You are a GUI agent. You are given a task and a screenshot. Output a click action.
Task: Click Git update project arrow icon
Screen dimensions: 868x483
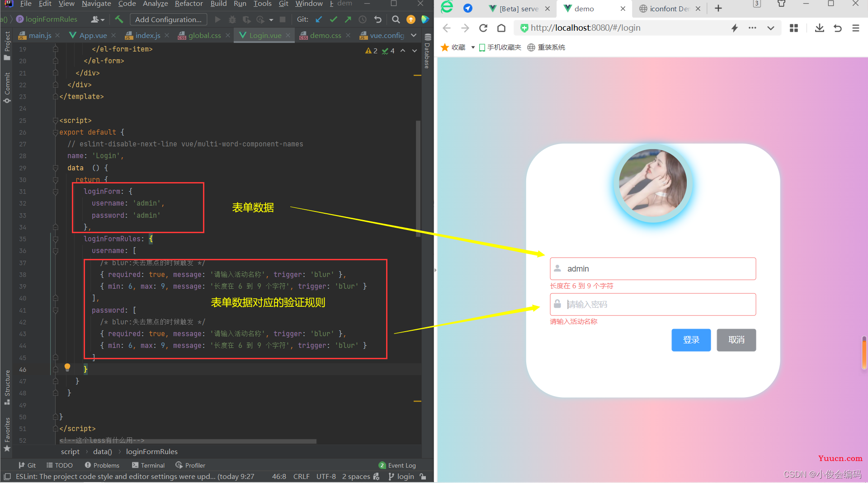tap(319, 19)
